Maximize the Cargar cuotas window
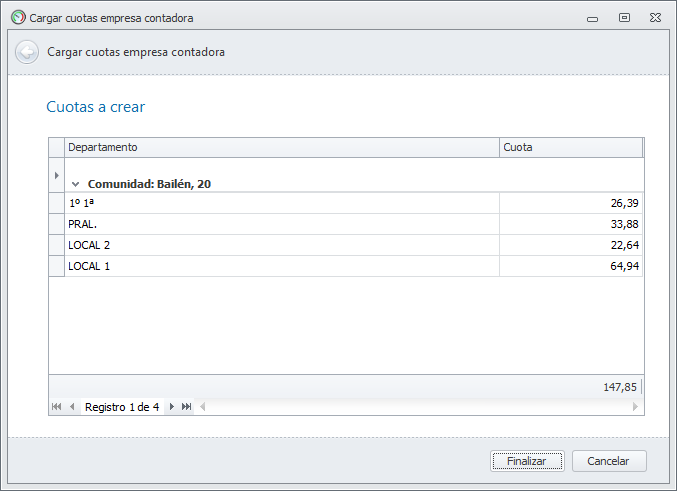 (x=624, y=17)
